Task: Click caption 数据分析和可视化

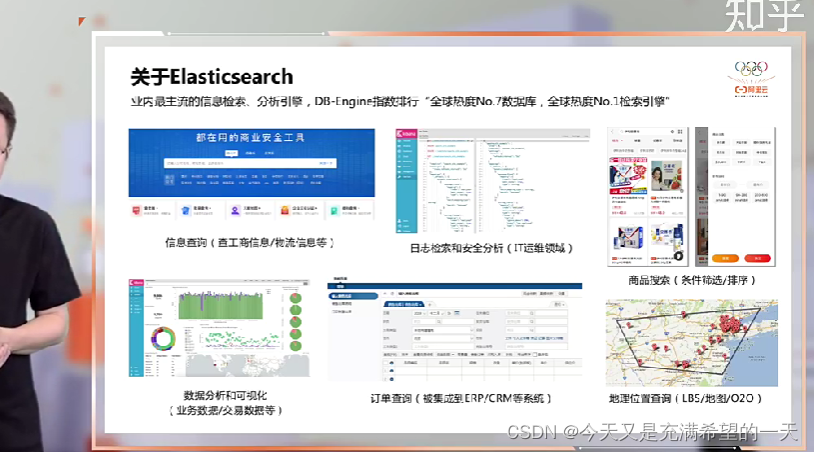Action: point(225,395)
